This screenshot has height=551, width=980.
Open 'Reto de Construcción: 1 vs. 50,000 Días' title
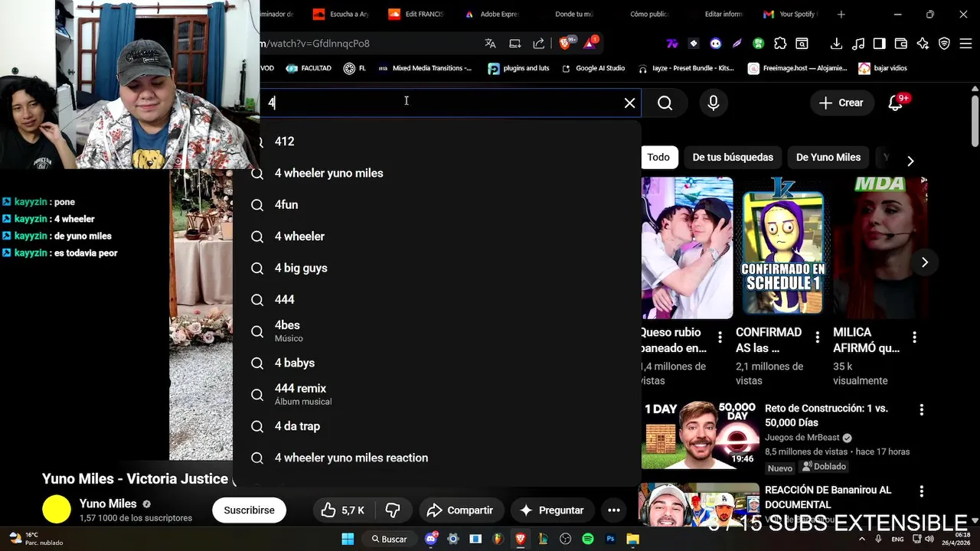pos(826,416)
